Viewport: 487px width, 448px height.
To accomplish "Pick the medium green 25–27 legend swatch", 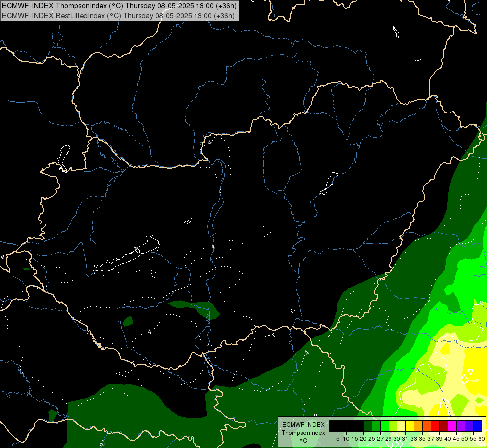I will [376, 426].
